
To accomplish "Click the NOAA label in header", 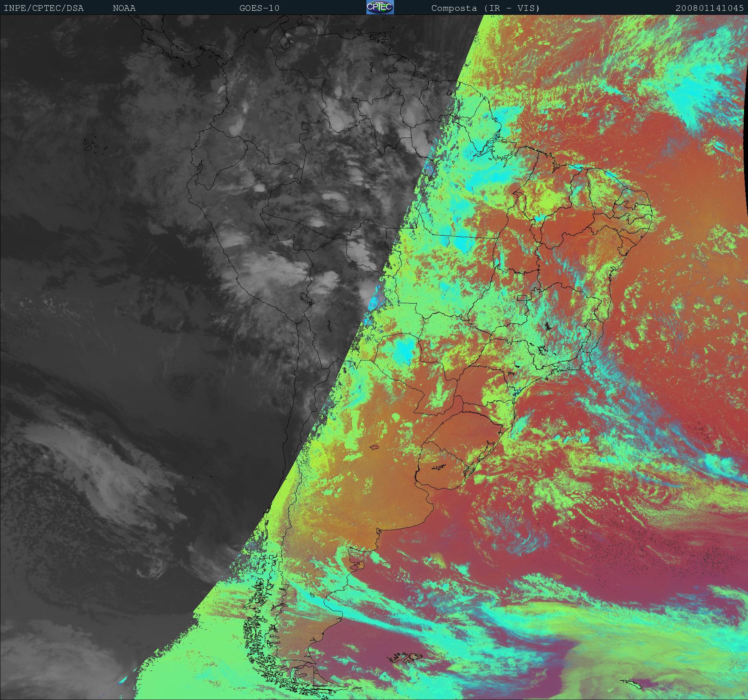I will (124, 8).
